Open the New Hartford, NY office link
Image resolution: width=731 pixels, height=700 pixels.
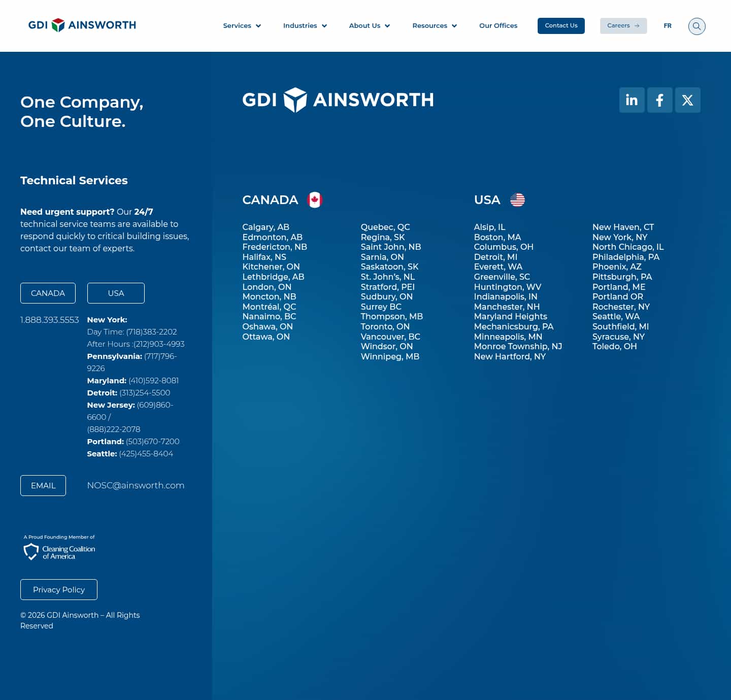pyautogui.click(x=510, y=356)
